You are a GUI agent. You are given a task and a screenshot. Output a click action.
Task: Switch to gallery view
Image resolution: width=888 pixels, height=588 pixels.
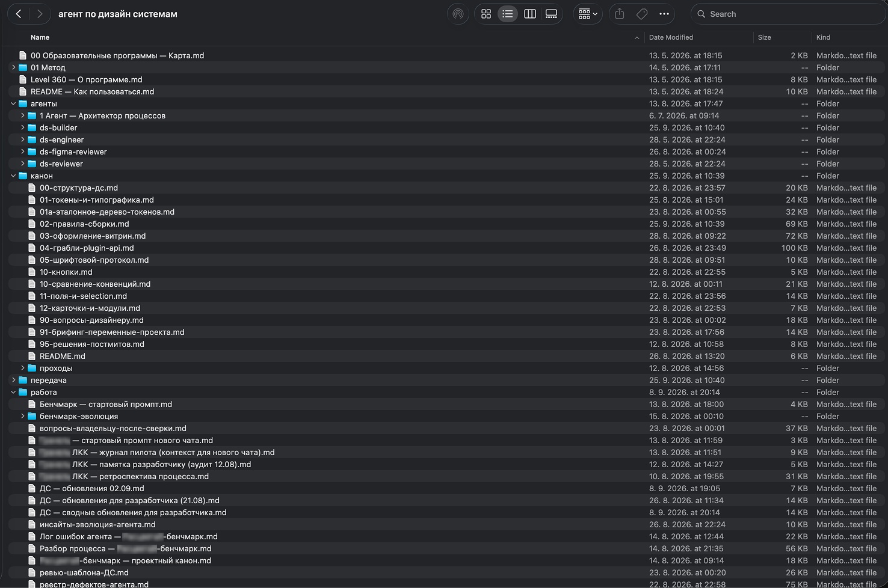(551, 14)
